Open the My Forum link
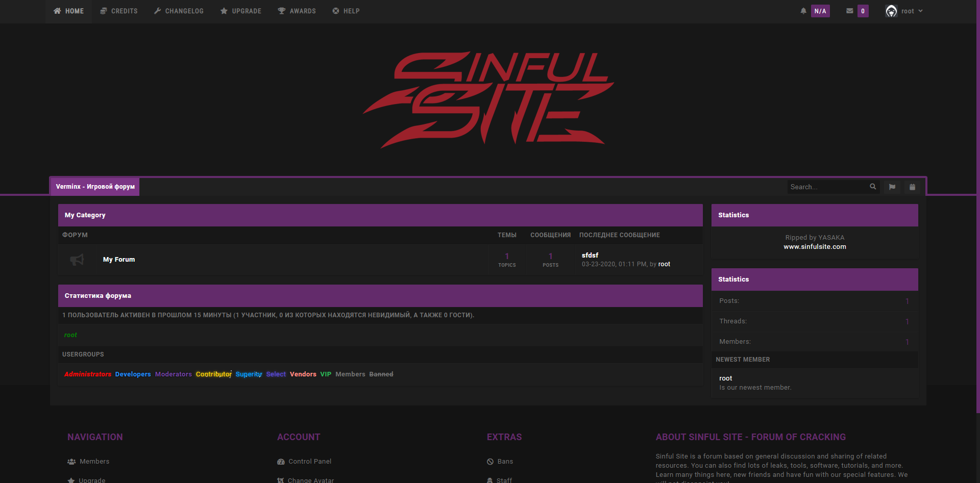Screen dimensions: 980x483 click(x=119, y=260)
